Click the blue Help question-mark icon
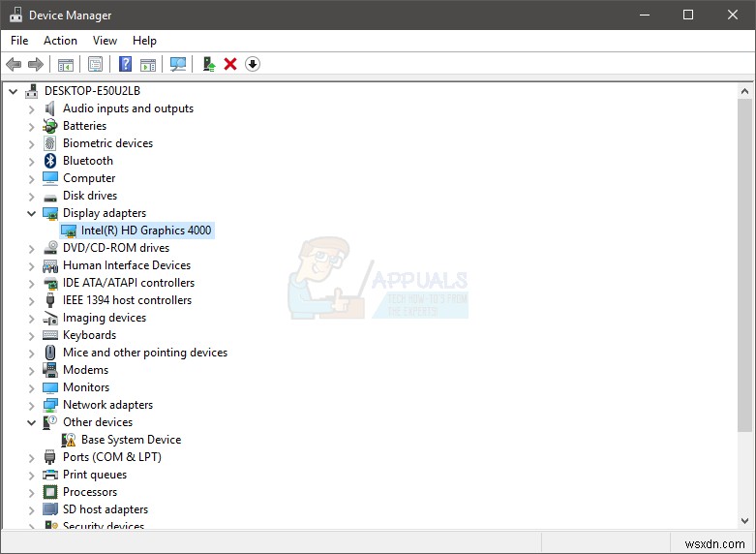This screenshot has width=756, height=554. pyautogui.click(x=126, y=64)
